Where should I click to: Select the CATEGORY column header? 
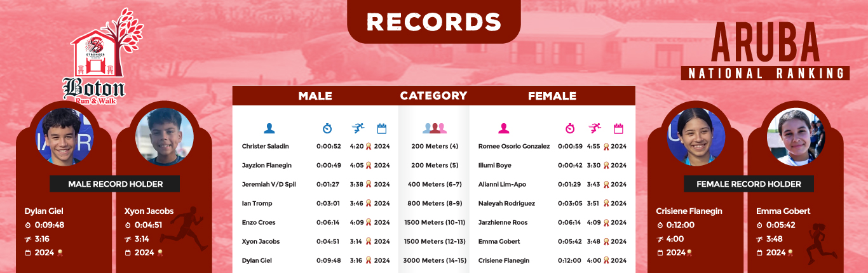click(x=433, y=96)
